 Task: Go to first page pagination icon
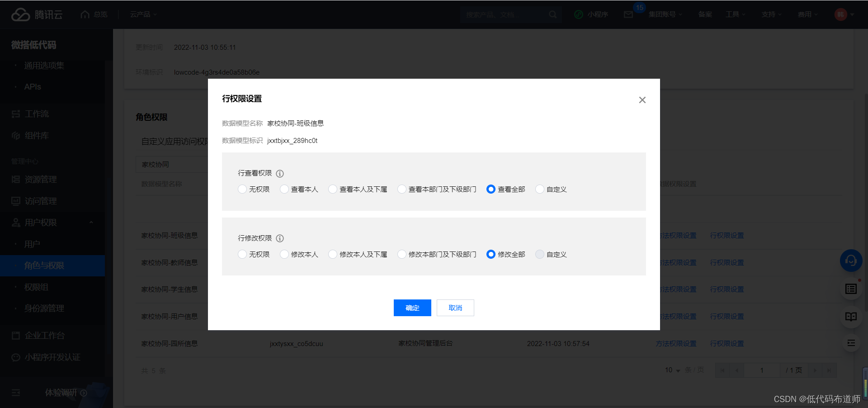coord(722,370)
